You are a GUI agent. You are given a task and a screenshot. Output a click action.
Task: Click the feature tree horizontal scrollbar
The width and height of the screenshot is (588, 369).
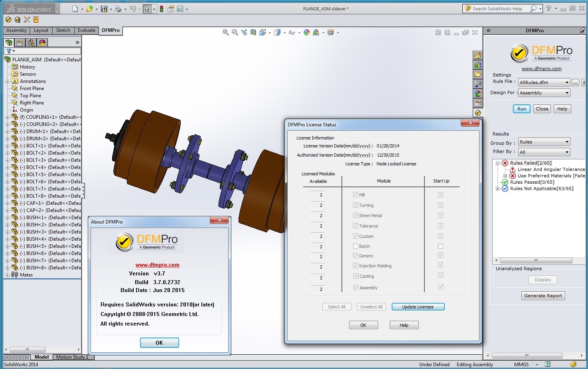tap(41, 349)
